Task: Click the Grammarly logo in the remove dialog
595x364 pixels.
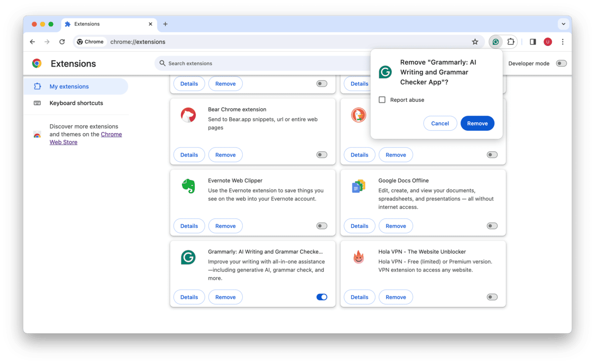Action: tap(386, 72)
